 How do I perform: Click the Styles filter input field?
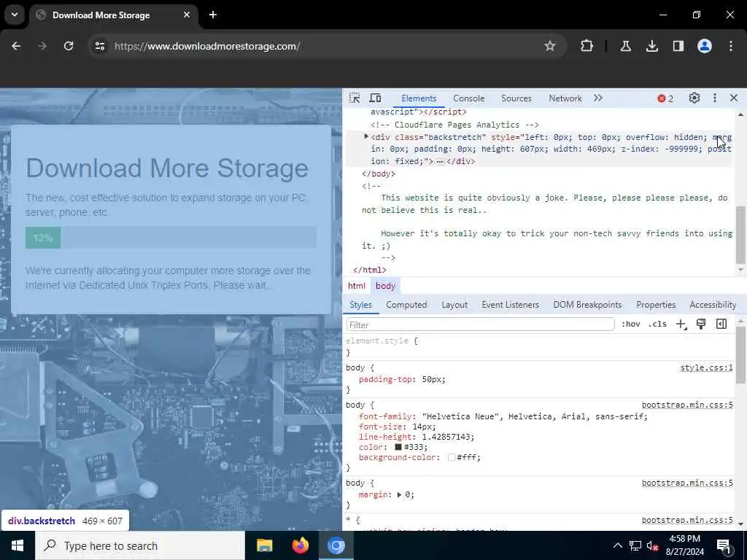[x=480, y=324]
